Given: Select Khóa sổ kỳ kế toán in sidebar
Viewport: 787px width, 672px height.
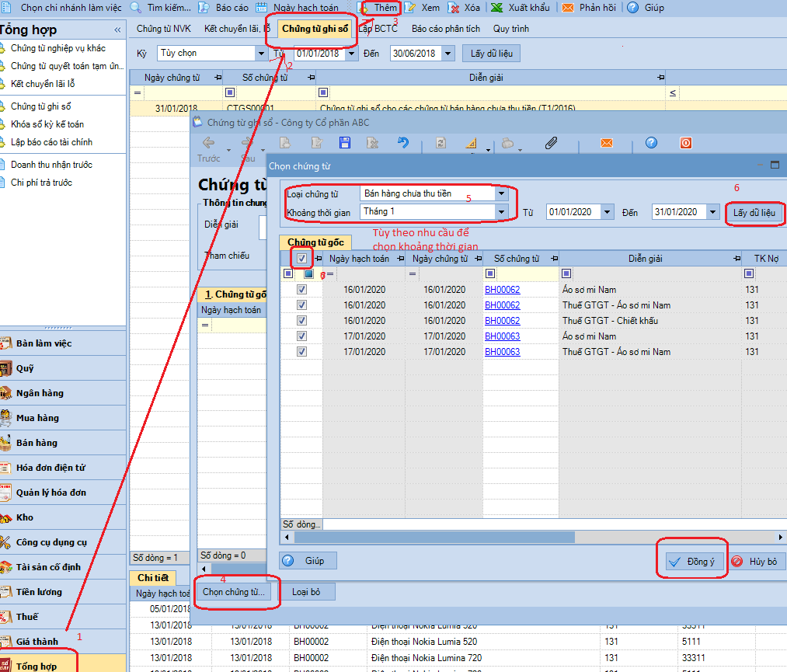Looking at the screenshot, I should click(x=47, y=124).
